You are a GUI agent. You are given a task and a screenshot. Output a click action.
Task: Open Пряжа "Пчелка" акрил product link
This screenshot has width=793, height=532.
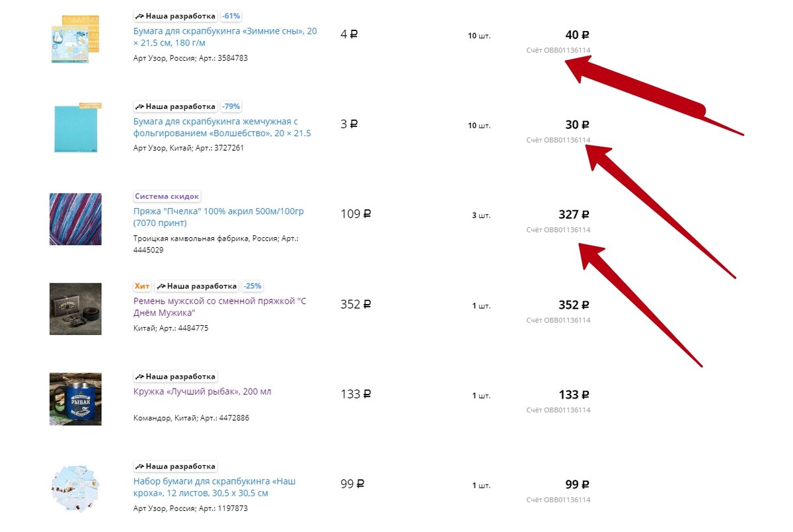tap(219, 217)
